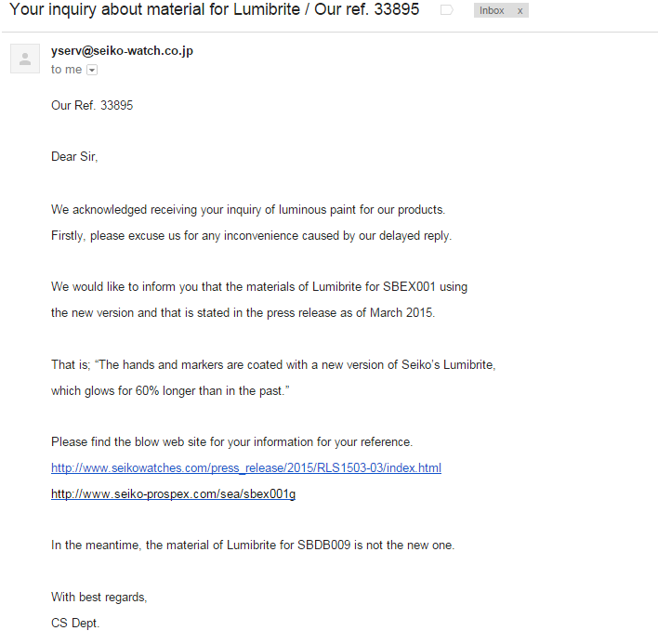Screen dimensions: 658x644
Task: Open the seiko-prospex.com sbex001g link
Action: click(173, 493)
